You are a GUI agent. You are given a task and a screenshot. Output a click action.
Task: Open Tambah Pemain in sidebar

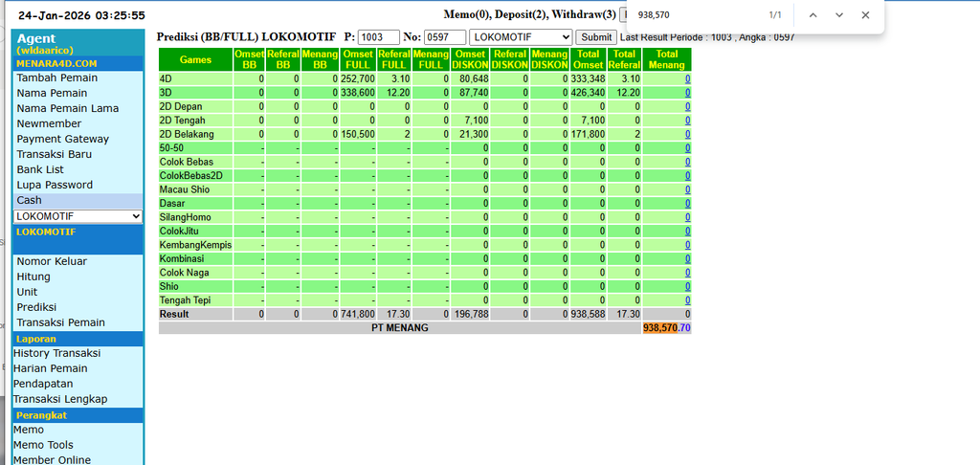coord(56,78)
